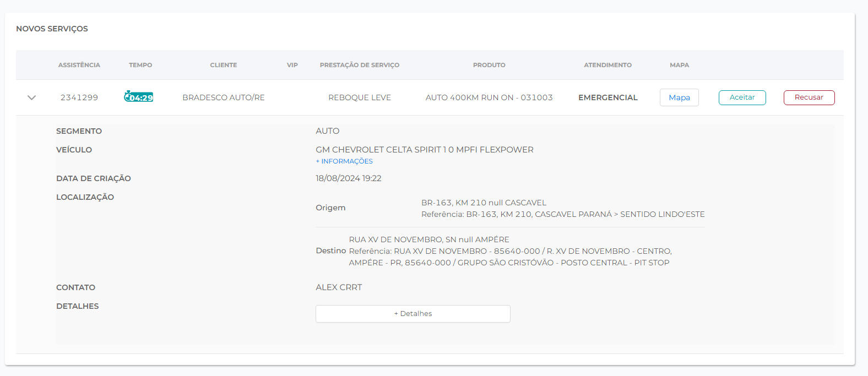The width and height of the screenshot is (868, 376).
Task: Click the REBOQUE LEVE service cell
Action: [360, 97]
